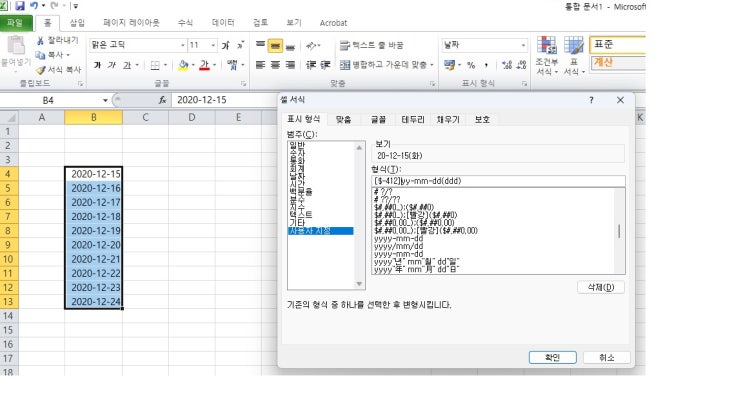Open help in Format Cells dialog
743x418 pixels.
[591, 100]
